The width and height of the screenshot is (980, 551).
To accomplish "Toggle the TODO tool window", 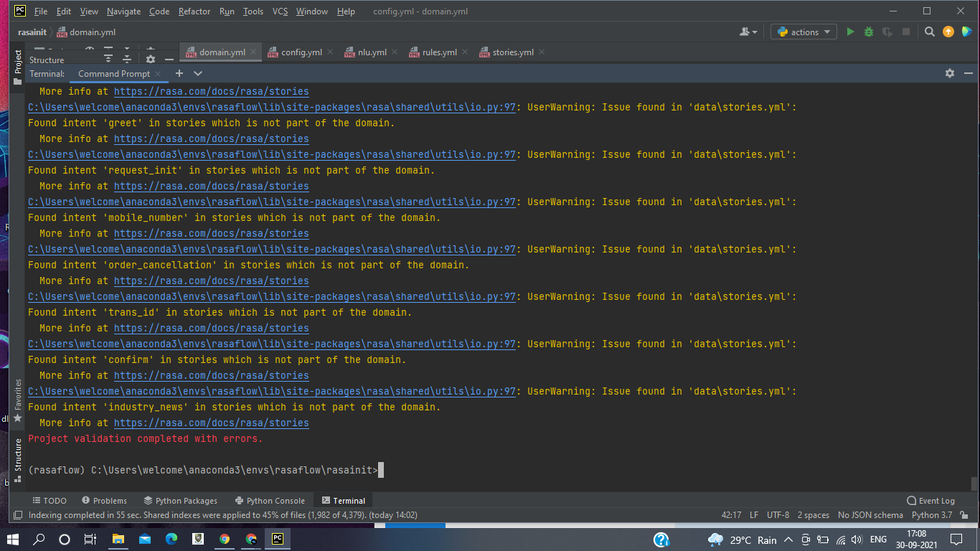I will (x=50, y=501).
